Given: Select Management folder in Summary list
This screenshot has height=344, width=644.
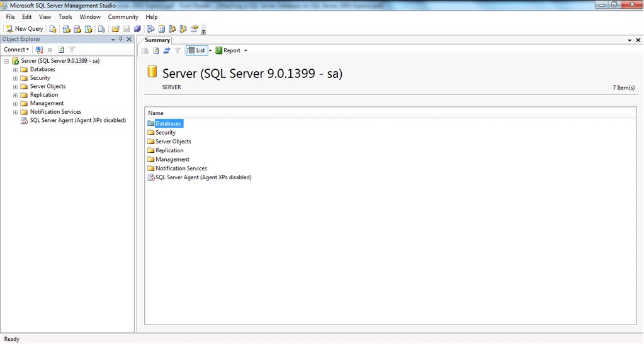Looking at the screenshot, I should 172,160.
